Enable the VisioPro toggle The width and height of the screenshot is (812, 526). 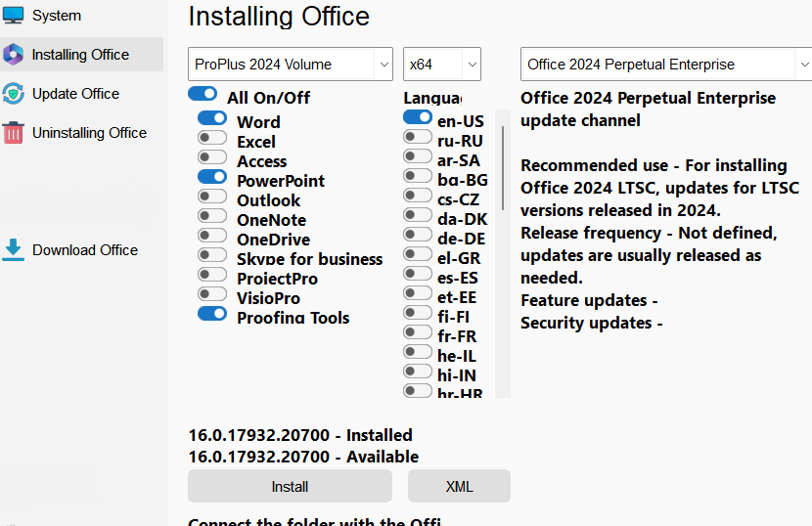211,294
